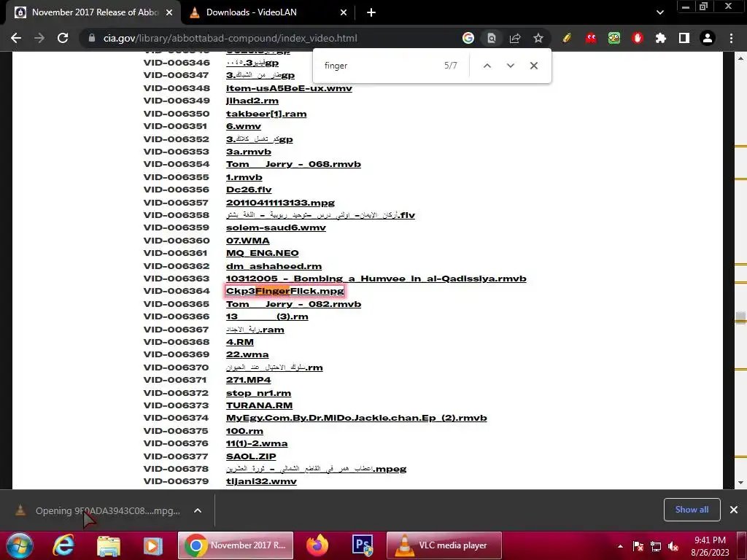747x560 pixels.
Task: Open the MQ_ENG.NEO link
Action: (262, 253)
